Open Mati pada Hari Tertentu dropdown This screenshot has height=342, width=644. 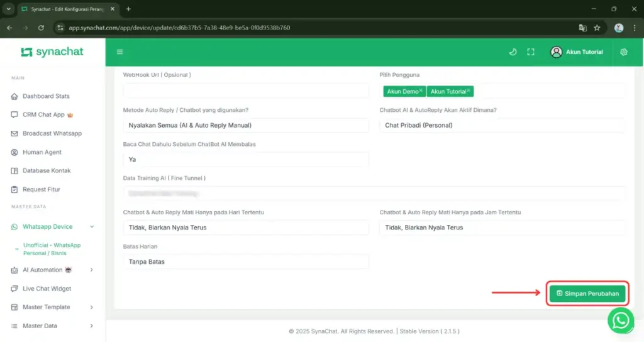[x=246, y=228]
